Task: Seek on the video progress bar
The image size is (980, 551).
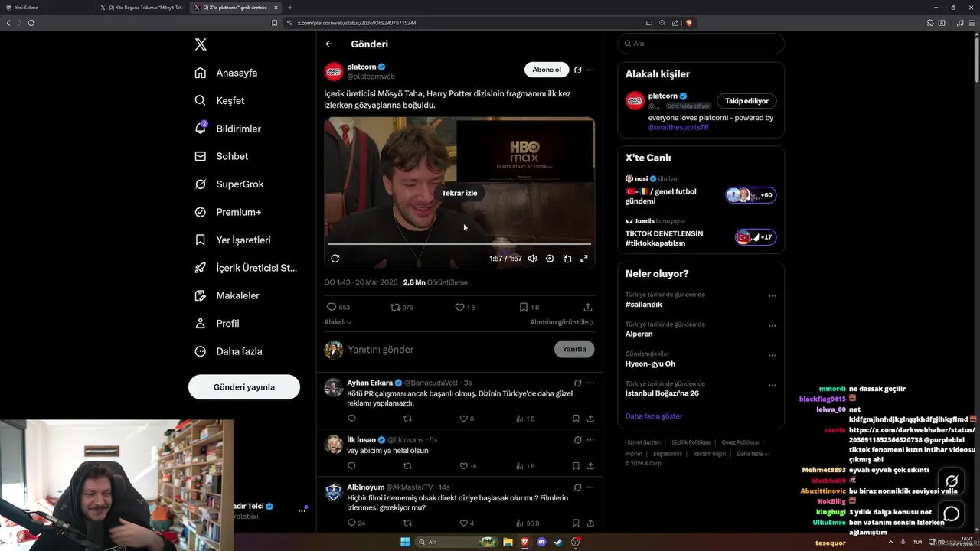Action: (459, 244)
